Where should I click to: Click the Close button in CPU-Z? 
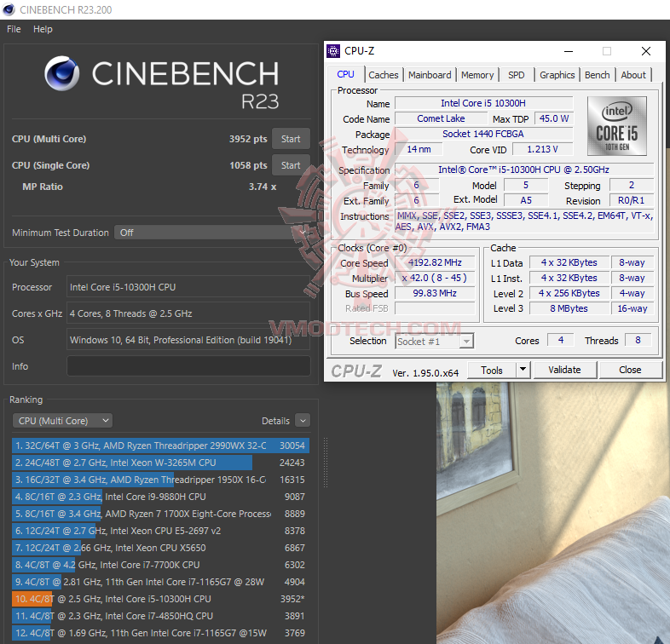click(630, 370)
